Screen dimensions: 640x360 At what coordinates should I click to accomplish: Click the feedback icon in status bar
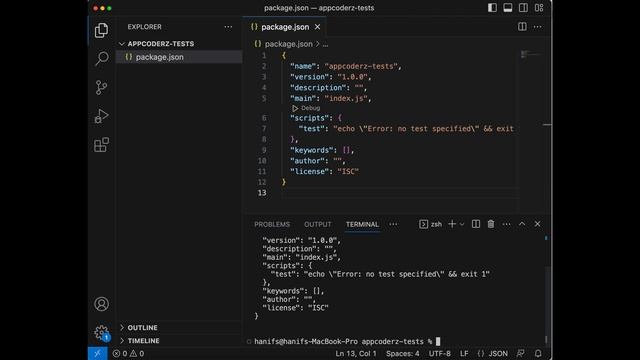tap(520, 353)
